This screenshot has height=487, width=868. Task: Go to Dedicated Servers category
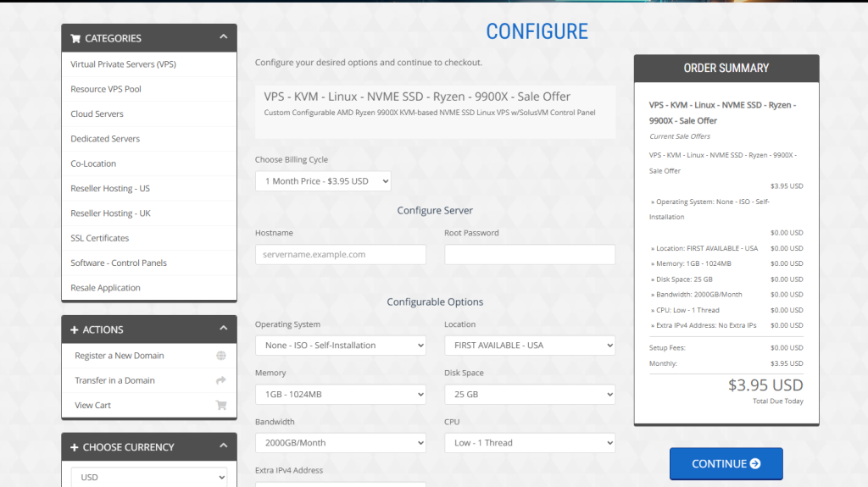(x=105, y=139)
